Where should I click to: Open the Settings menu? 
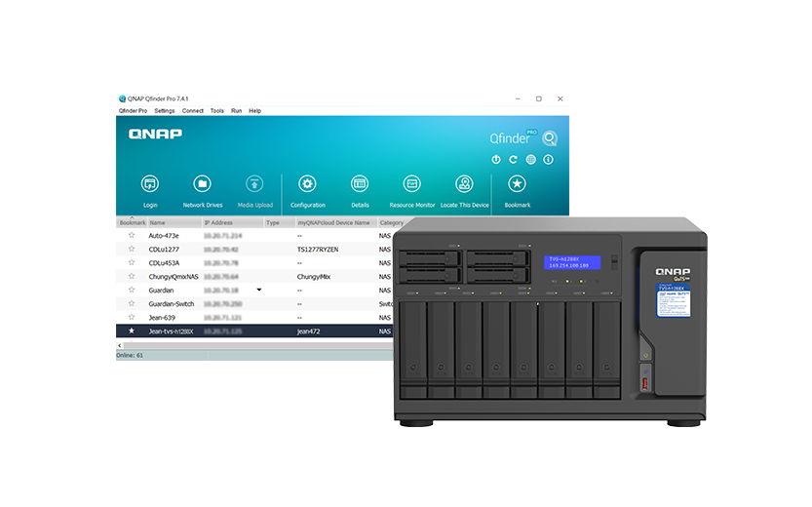(164, 111)
